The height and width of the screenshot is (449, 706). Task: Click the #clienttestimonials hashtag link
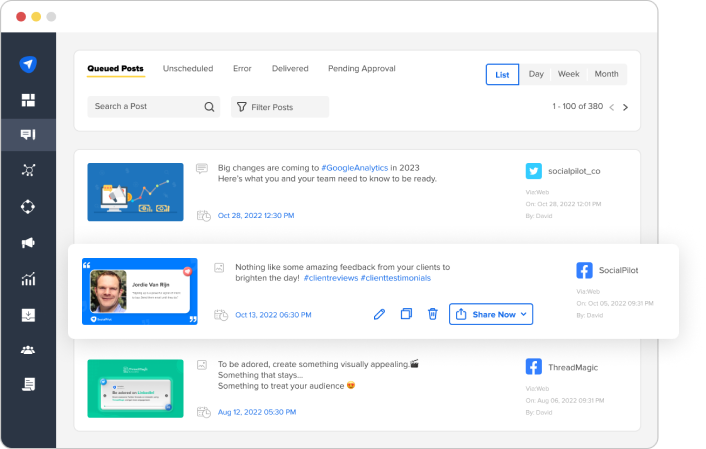(x=396, y=278)
